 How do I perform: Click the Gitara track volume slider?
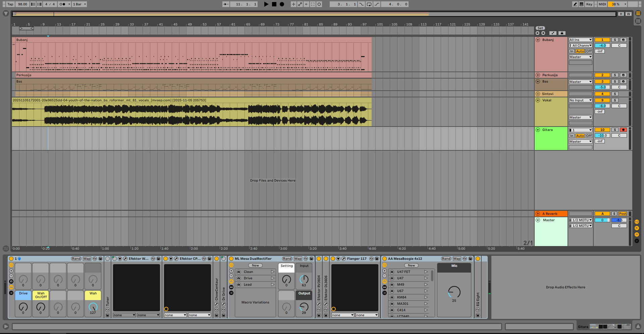pyautogui.click(x=602, y=136)
